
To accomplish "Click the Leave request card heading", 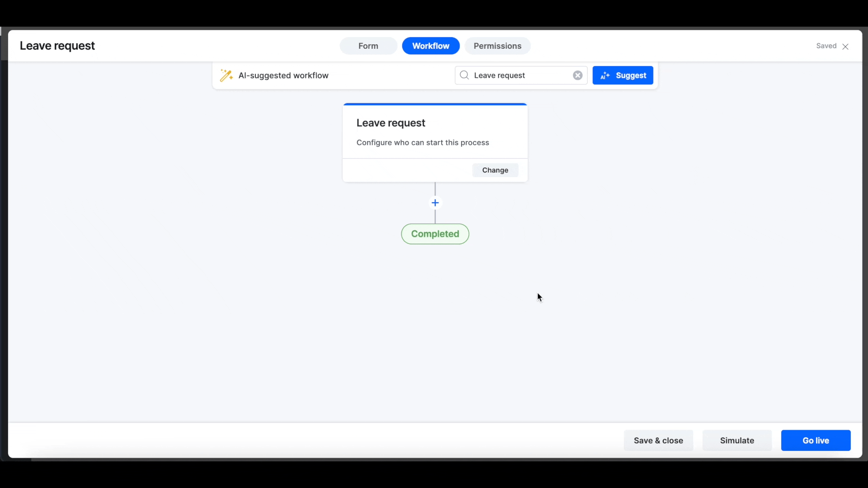I will coord(391,123).
